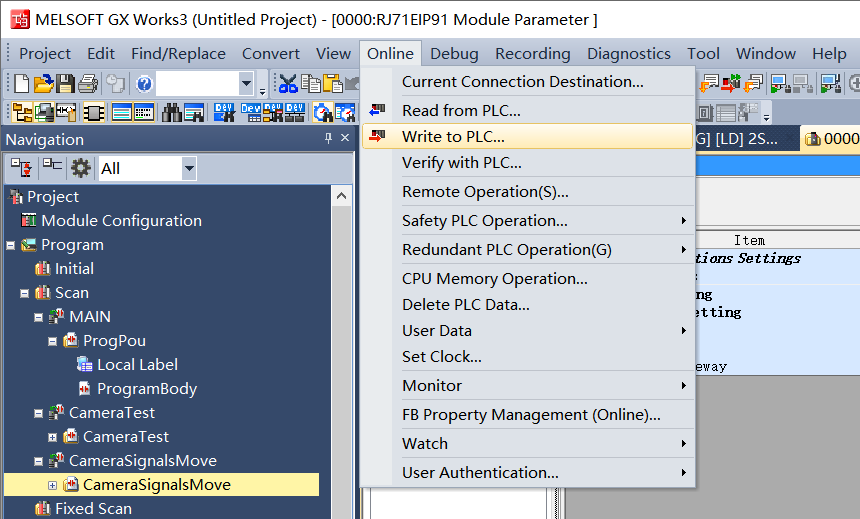Expand the CameraTest POU node
This screenshot has width=860, height=519.
(x=53, y=437)
